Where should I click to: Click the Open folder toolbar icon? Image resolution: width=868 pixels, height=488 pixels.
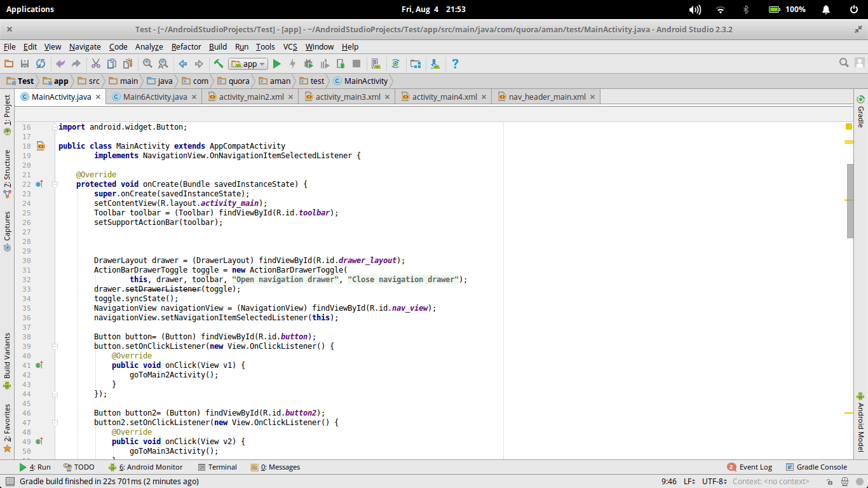pos(9,64)
